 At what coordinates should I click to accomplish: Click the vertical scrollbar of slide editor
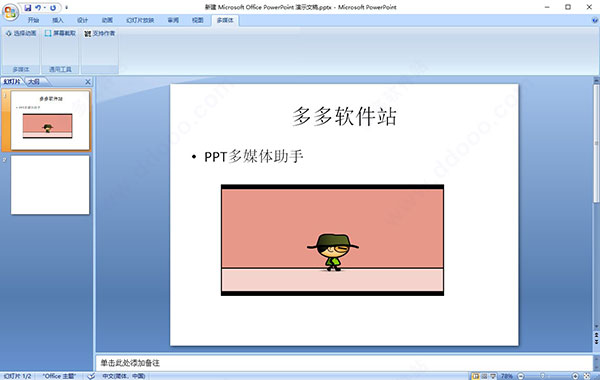(596, 143)
